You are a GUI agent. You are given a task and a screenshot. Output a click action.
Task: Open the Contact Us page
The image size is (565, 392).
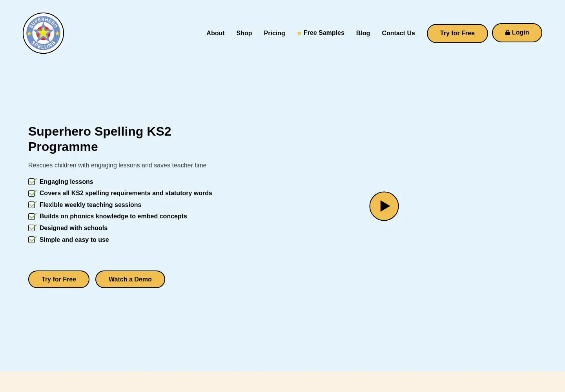[398, 33]
